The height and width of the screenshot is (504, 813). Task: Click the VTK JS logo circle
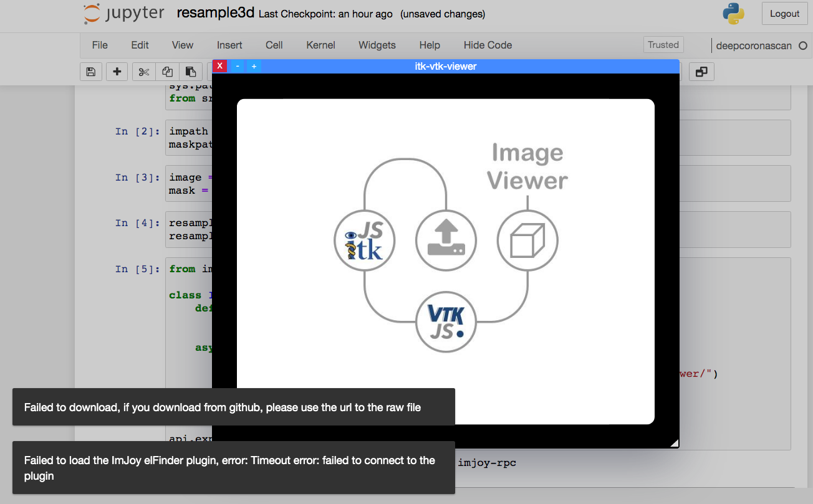coord(446,322)
